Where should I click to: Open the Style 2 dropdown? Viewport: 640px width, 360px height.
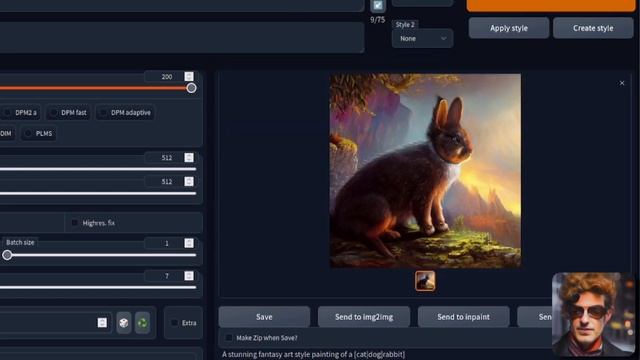click(422, 38)
